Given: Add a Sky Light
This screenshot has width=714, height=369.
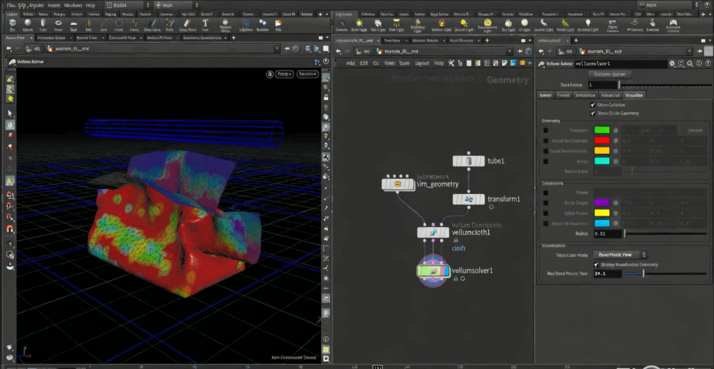Looking at the screenshot, I should coord(508,25).
